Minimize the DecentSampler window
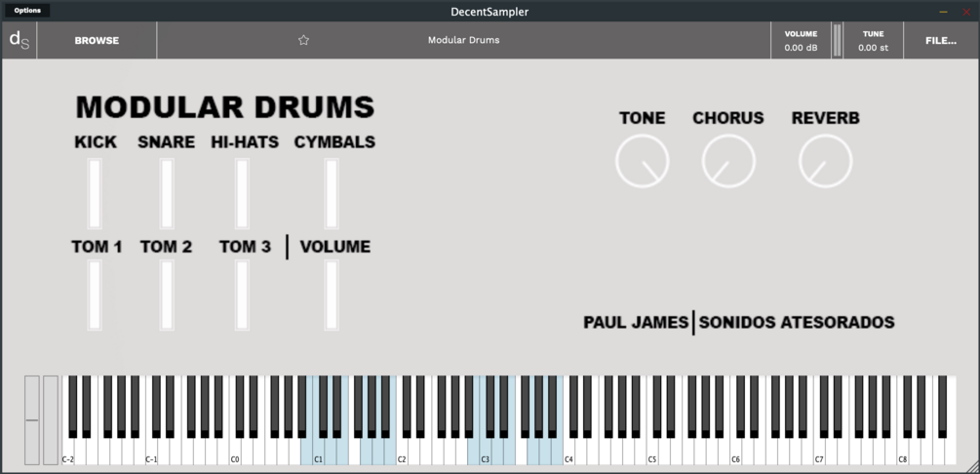Screen dimensions: 980x474 [944, 12]
